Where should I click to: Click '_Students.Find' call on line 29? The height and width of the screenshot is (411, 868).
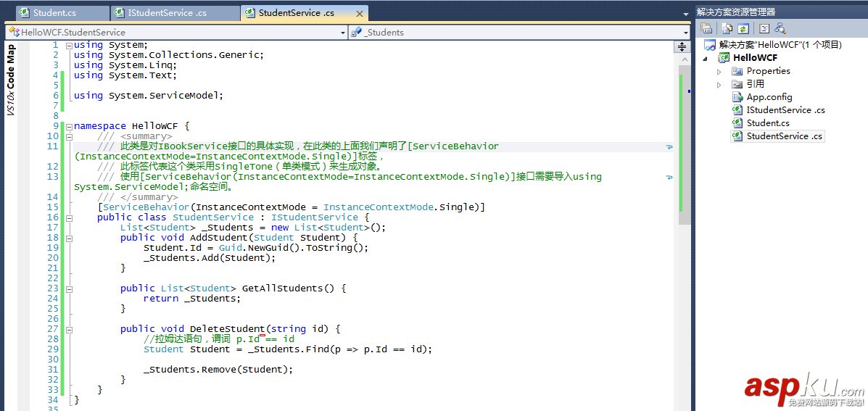point(287,349)
